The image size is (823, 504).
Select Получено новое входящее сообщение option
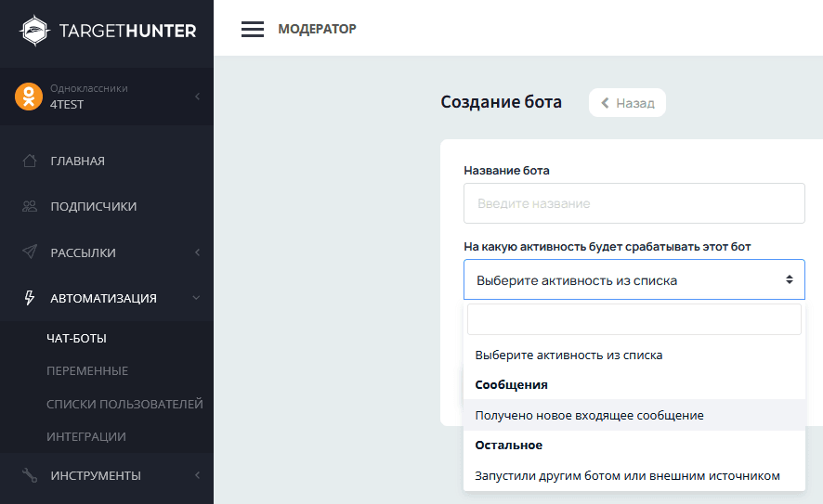pos(589,415)
